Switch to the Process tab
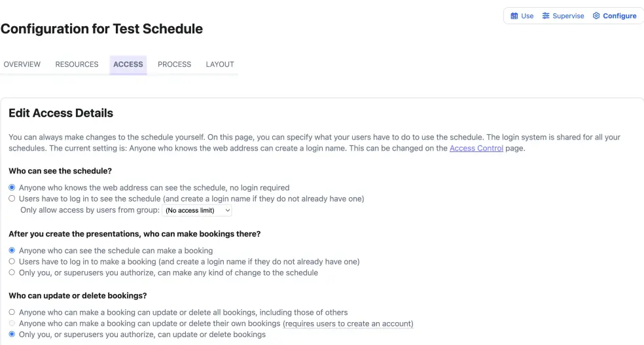644x345 pixels. (175, 64)
